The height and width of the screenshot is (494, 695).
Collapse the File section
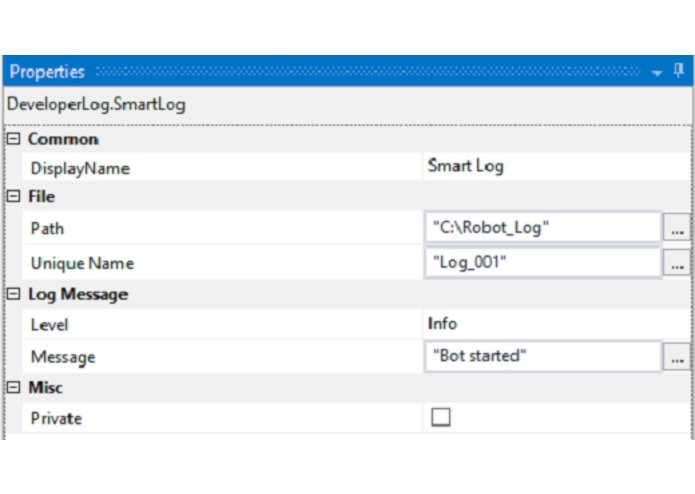pyautogui.click(x=13, y=196)
